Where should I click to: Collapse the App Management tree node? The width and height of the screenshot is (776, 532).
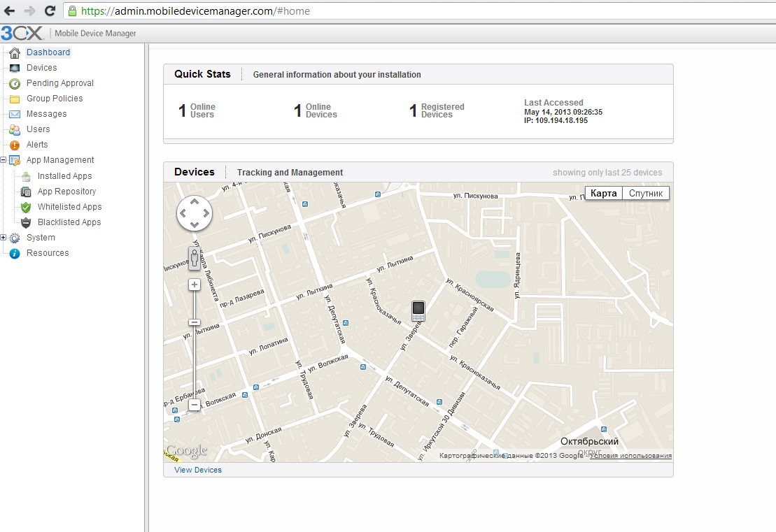[x=3, y=160]
